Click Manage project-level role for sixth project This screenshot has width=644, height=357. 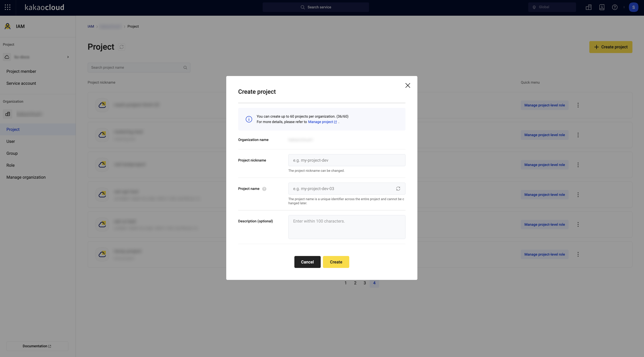(x=545, y=254)
